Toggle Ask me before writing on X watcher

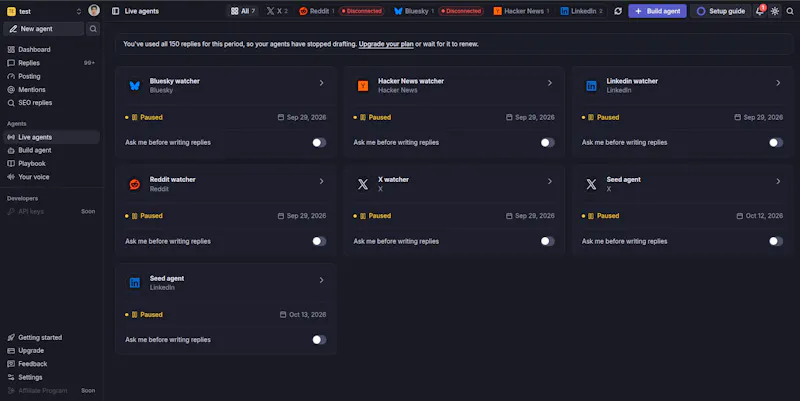(x=547, y=241)
